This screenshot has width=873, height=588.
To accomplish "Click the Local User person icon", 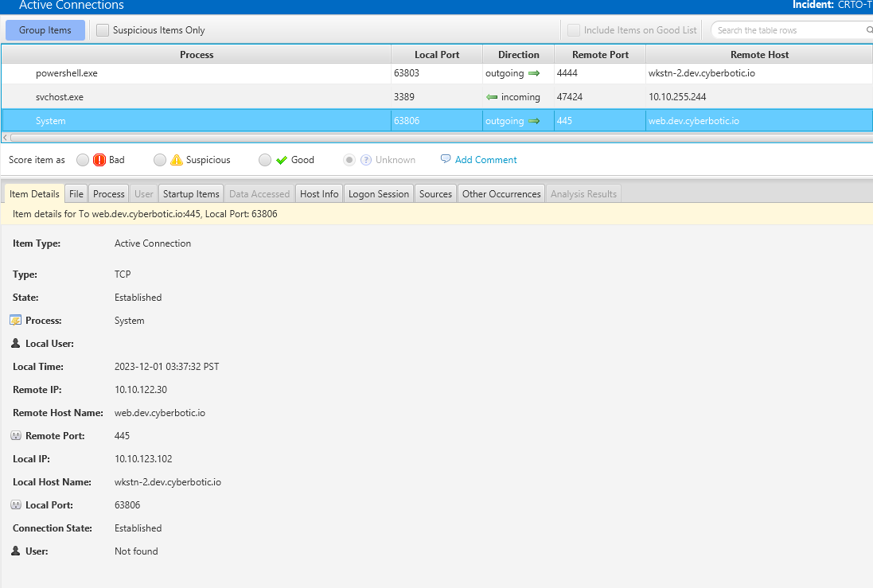I will point(16,344).
